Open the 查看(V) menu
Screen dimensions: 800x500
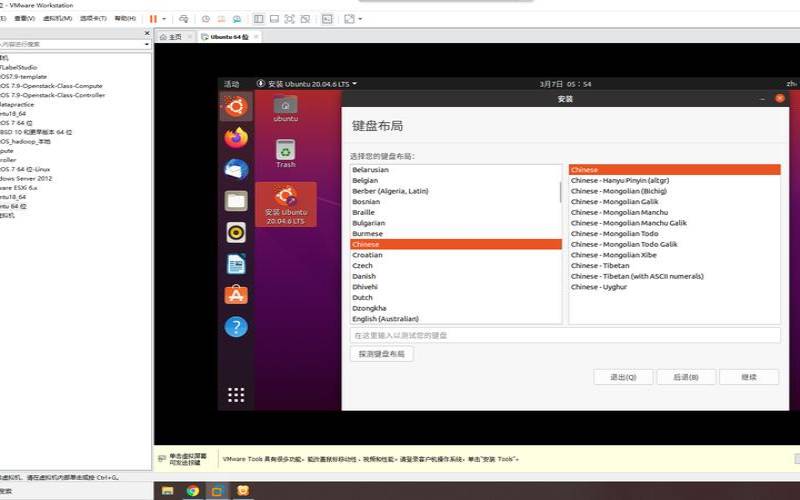(x=24, y=18)
